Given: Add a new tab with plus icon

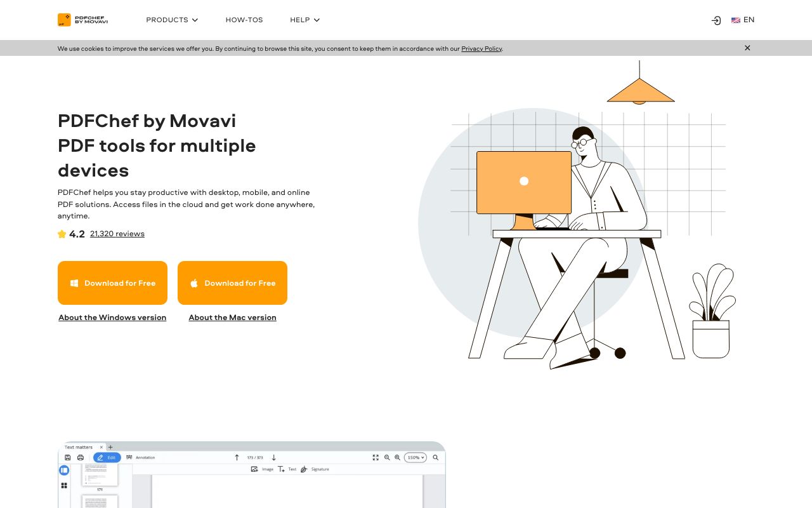Looking at the screenshot, I should coord(110,447).
